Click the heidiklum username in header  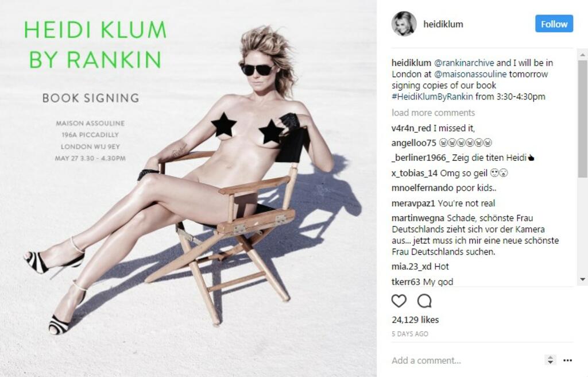[443, 24]
